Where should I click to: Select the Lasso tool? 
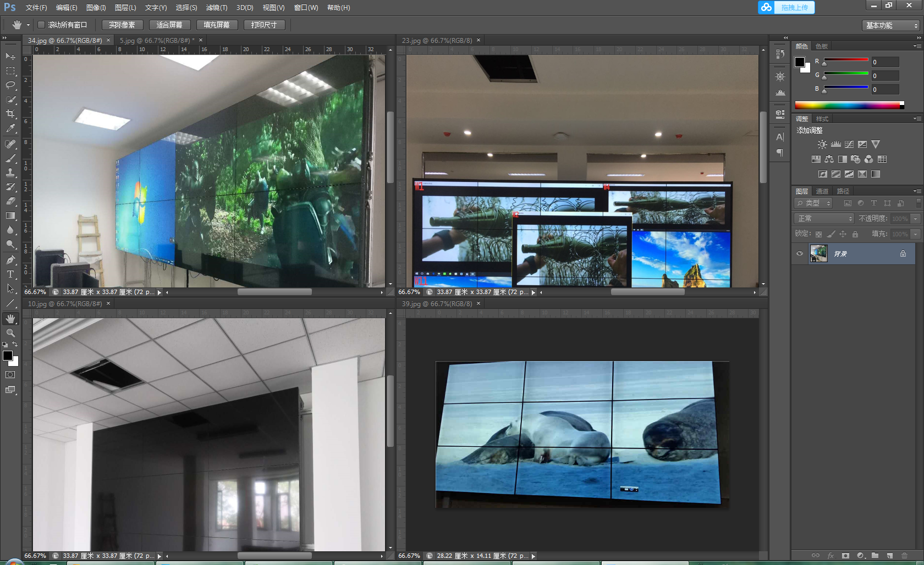(x=10, y=85)
